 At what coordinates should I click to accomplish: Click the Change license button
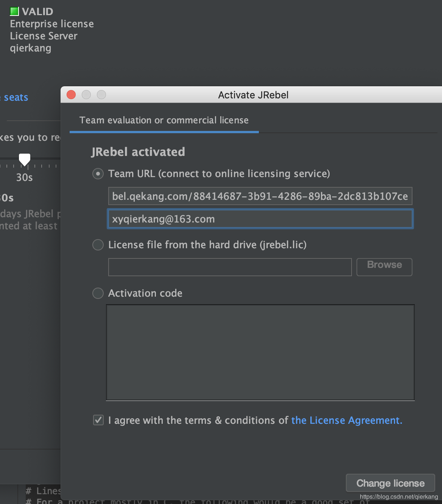click(x=391, y=483)
